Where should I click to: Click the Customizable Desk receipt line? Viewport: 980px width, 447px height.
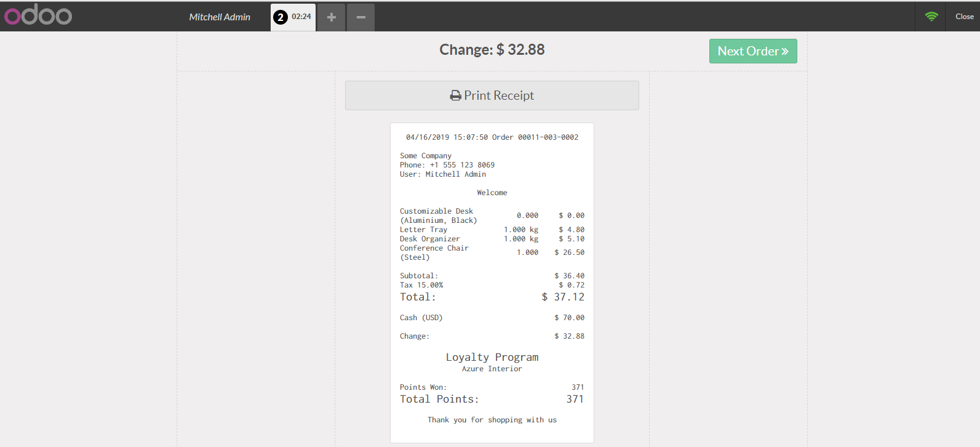tap(492, 215)
